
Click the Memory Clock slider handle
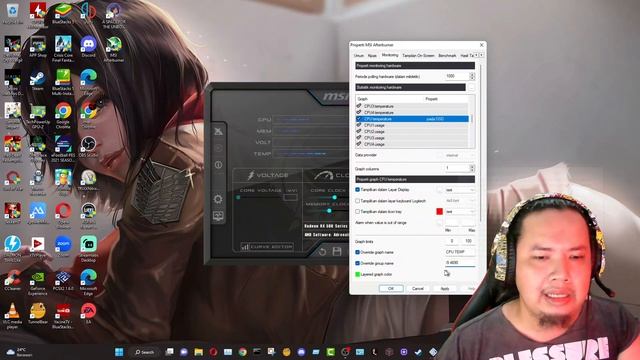[329, 211]
